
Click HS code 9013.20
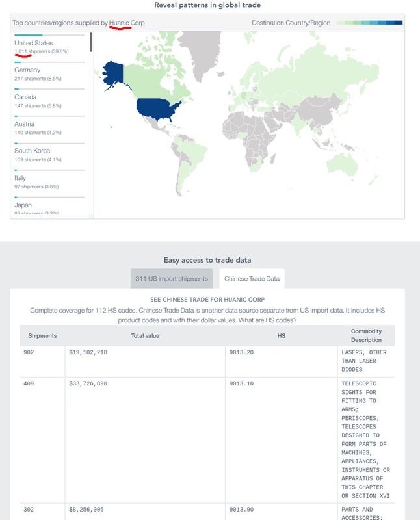coord(241,352)
